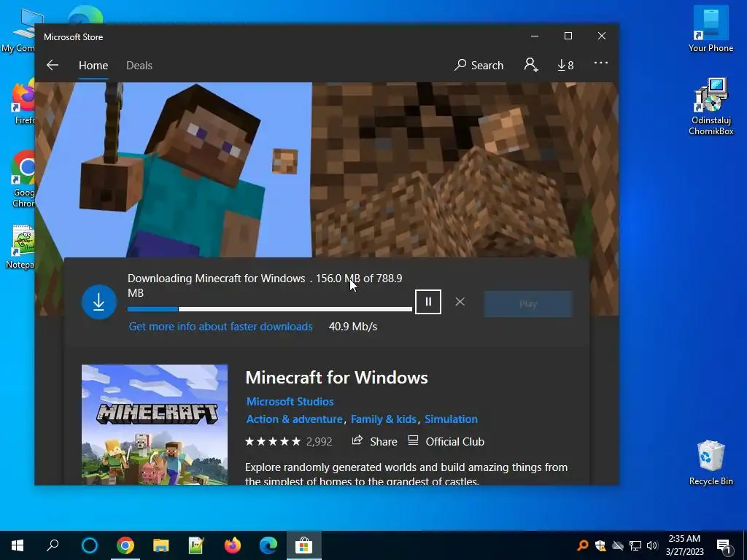
Task: Click the Downloading Minecraft status text
Action: [265, 285]
